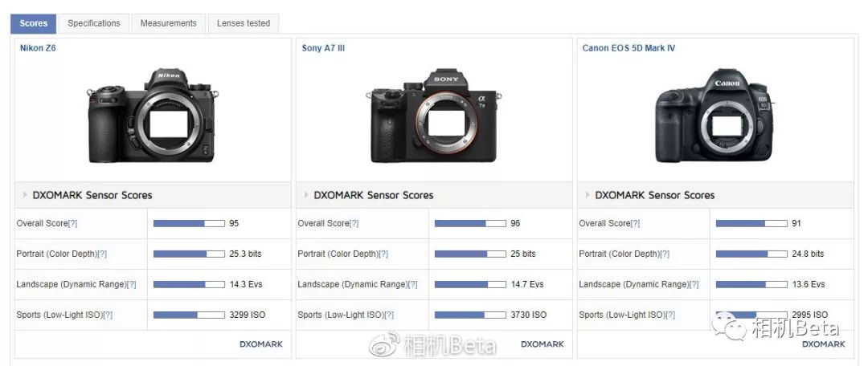Screen dimensions: 868x366
Task: Click the Sony A7 III camera image
Action: point(433,116)
